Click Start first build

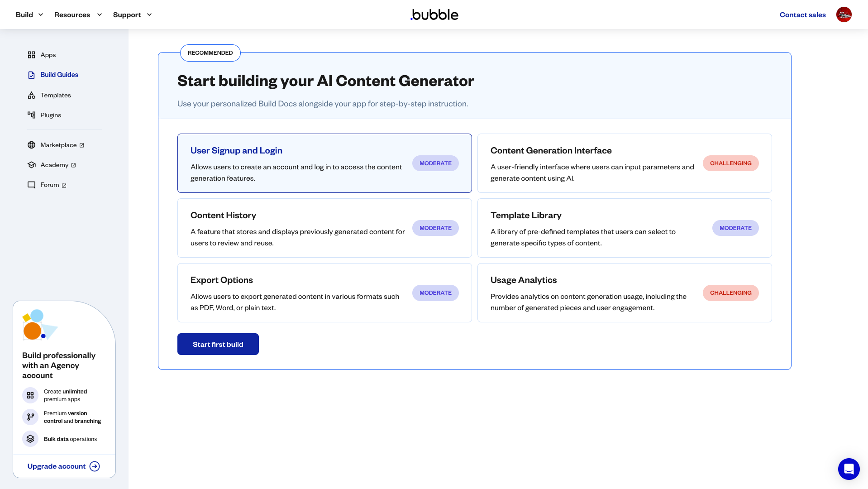218,344
